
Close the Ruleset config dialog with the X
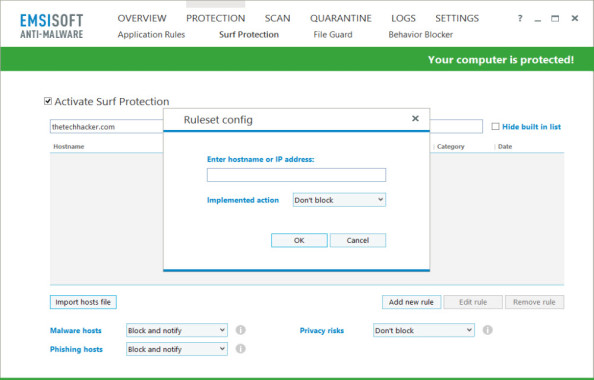(415, 119)
